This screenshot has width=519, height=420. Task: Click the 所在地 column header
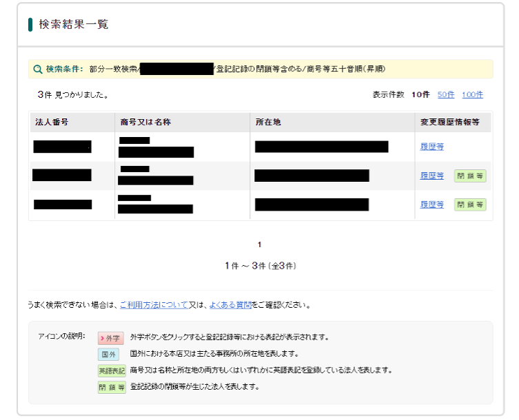click(267, 123)
